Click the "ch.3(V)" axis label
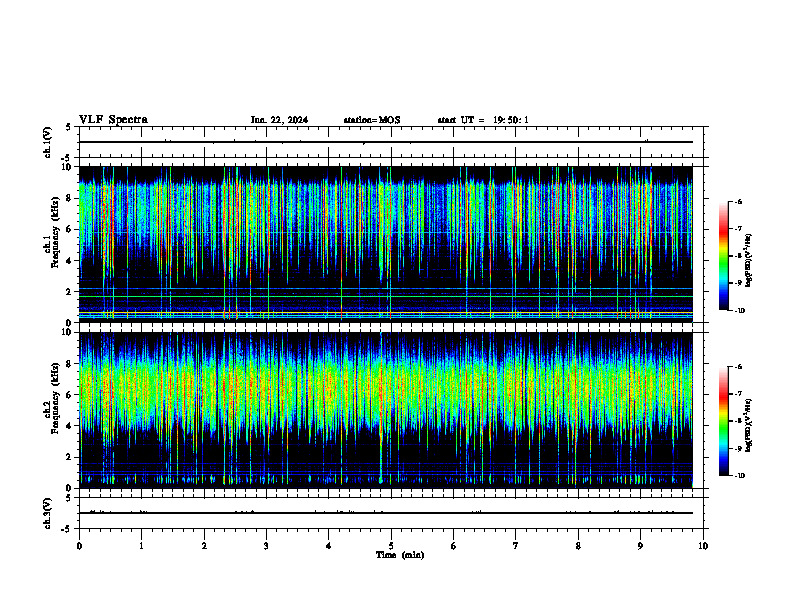Screen dimensions: 792x612 [x=47, y=513]
